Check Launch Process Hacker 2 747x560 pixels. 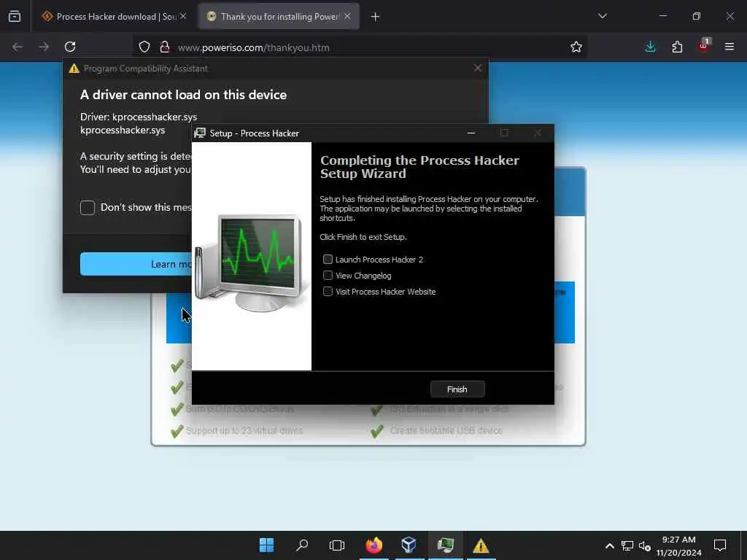(328, 259)
